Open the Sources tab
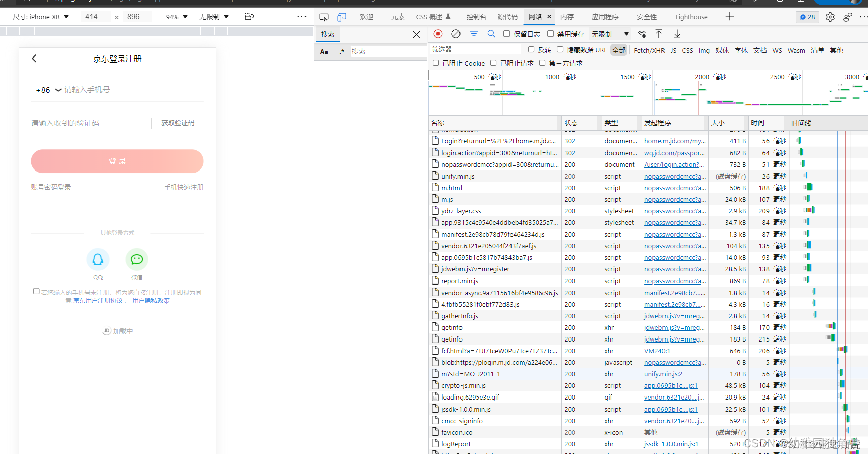The image size is (868, 454). point(507,17)
